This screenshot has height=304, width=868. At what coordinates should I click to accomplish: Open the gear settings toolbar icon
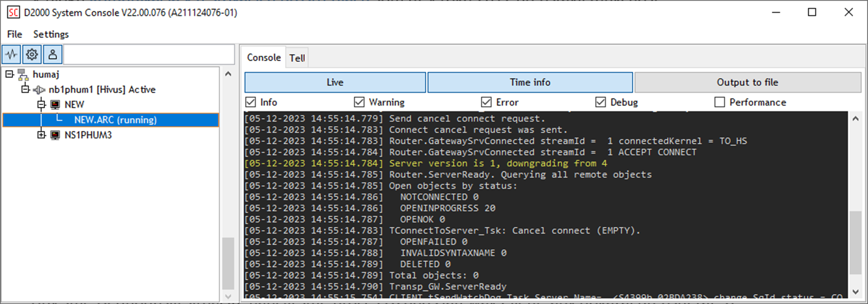[32, 54]
